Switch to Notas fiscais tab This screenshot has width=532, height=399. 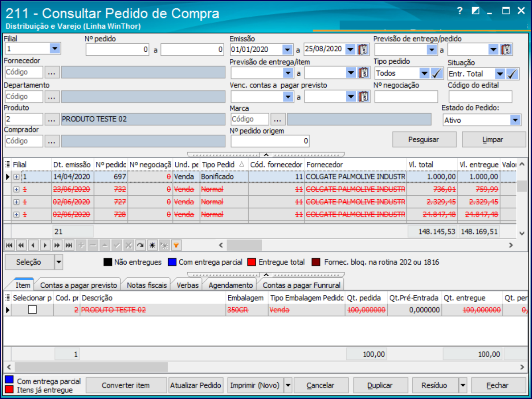(x=147, y=285)
